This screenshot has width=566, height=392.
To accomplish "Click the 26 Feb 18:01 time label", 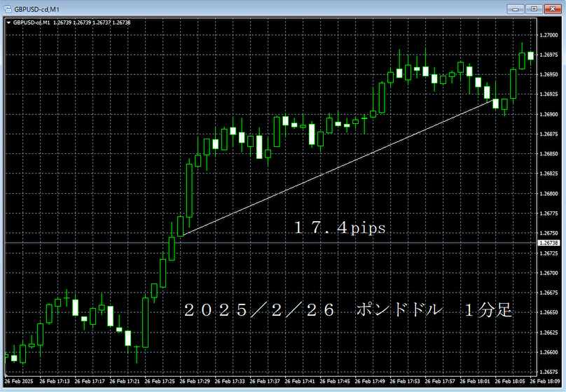I will click(x=475, y=381).
